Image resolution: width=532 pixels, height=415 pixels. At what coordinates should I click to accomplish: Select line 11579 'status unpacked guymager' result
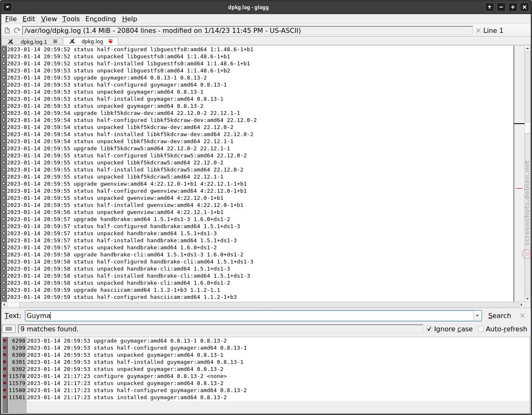[125, 383]
